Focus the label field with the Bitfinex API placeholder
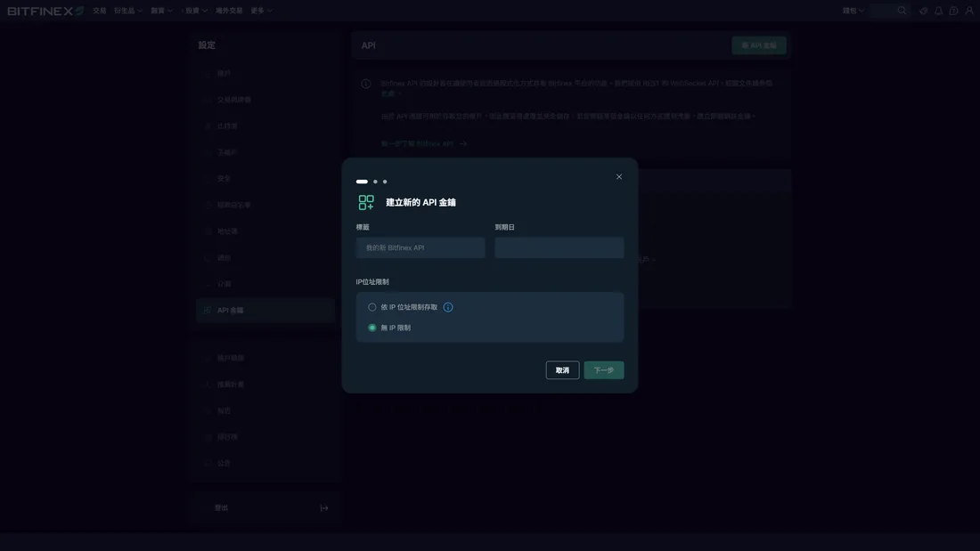Screen dimensions: 980x551 pos(420,247)
